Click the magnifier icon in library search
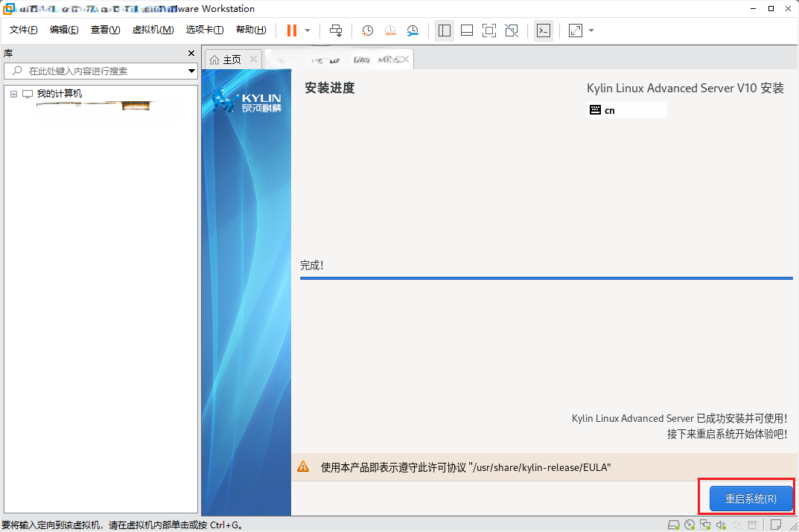Screen dimensions: 799x532 click(x=17, y=71)
